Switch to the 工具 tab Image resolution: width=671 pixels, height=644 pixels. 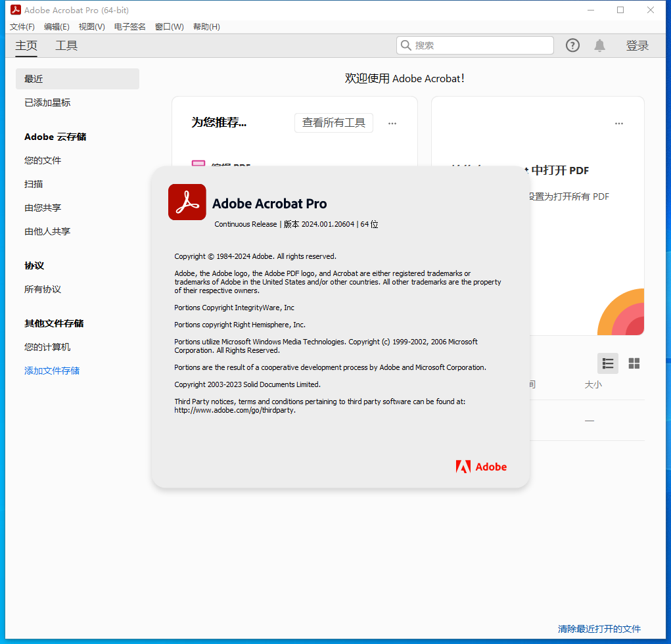pyautogui.click(x=66, y=45)
